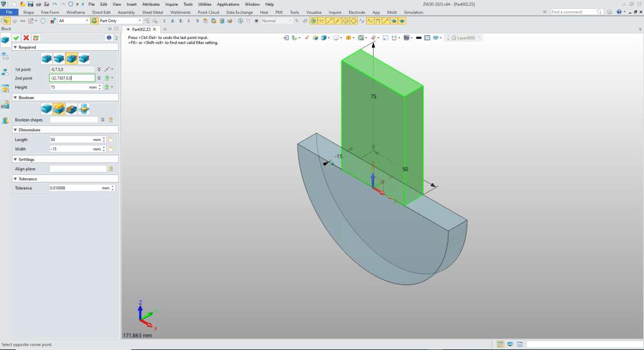Click the blue File button
This screenshot has width=644, height=350.
tap(9, 12)
